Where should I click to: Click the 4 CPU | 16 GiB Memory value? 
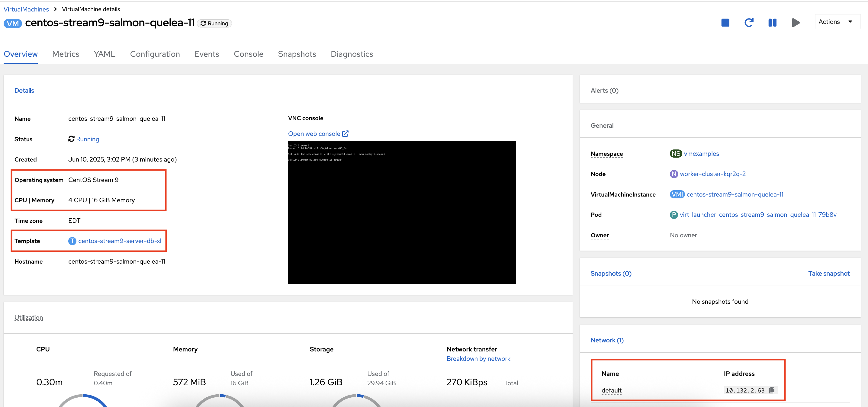101,200
